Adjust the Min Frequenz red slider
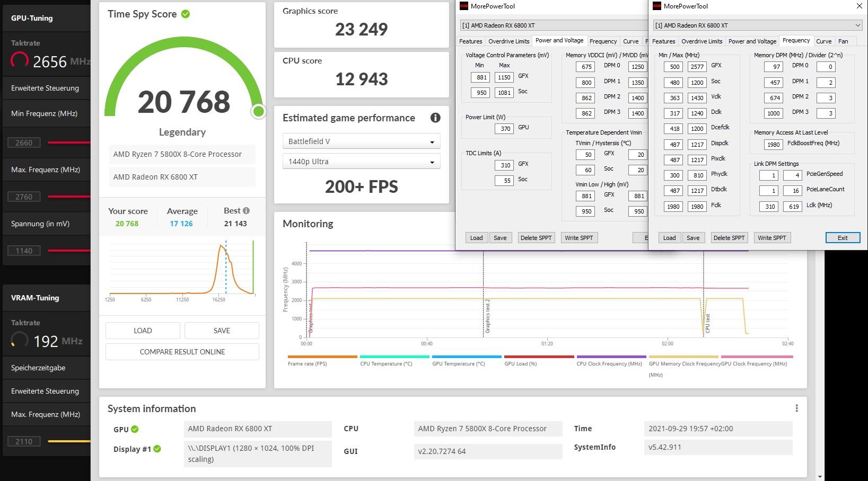Image resolution: width=868 pixels, height=481 pixels. (x=69, y=142)
